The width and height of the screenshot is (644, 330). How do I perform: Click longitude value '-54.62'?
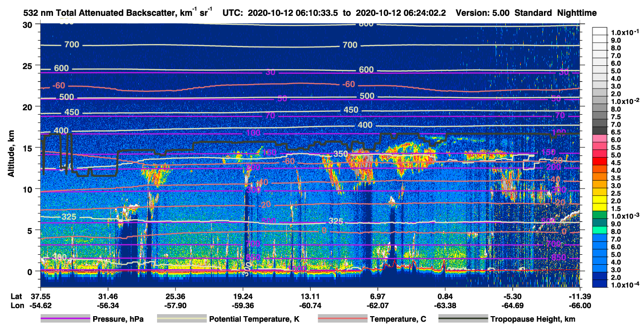point(40,305)
